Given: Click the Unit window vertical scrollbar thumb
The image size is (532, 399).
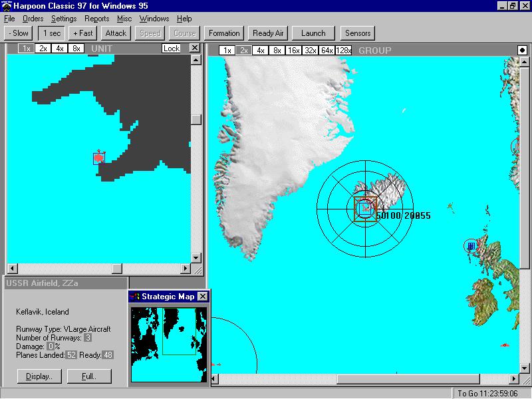Looking at the screenshot, I should point(196,120).
